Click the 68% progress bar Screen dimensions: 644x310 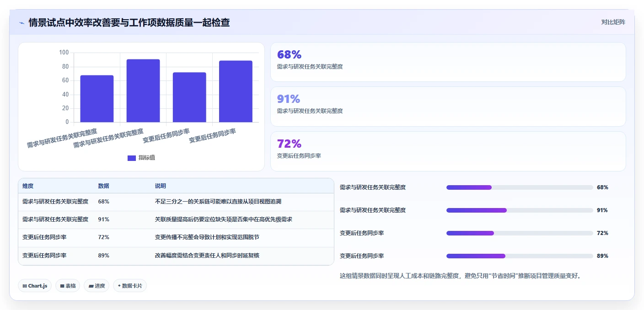520,187
